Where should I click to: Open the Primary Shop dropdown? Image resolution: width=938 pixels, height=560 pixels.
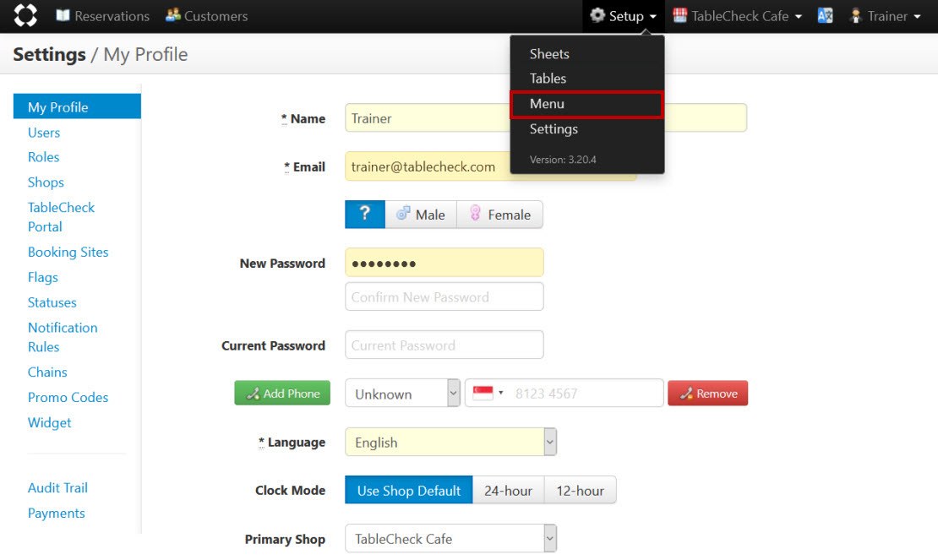(x=451, y=539)
